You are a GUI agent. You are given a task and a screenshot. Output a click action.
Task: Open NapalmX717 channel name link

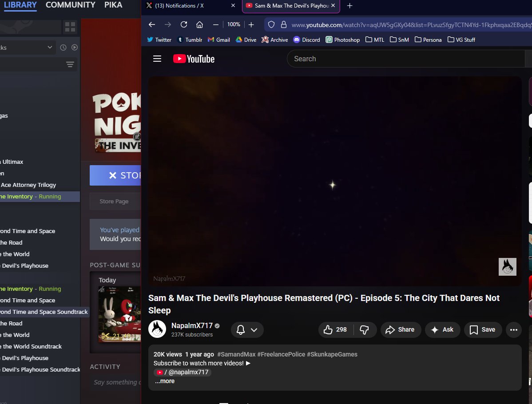[x=192, y=325]
